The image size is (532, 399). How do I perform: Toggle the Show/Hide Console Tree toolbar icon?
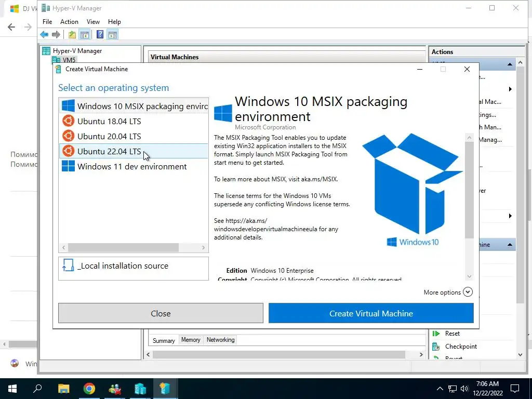(85, 35)
